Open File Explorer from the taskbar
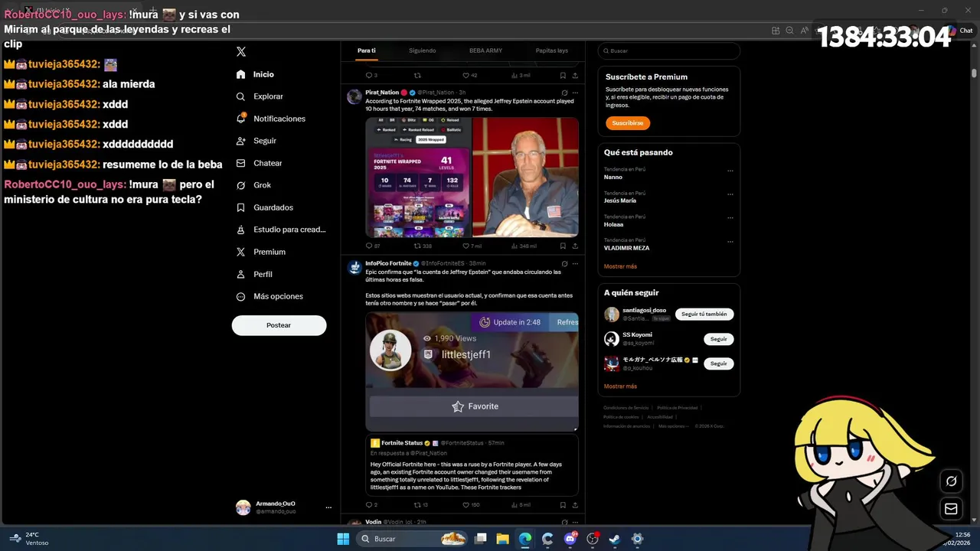Image resolution: width=980 pixels, height=551 pixels. coord(502,539)
